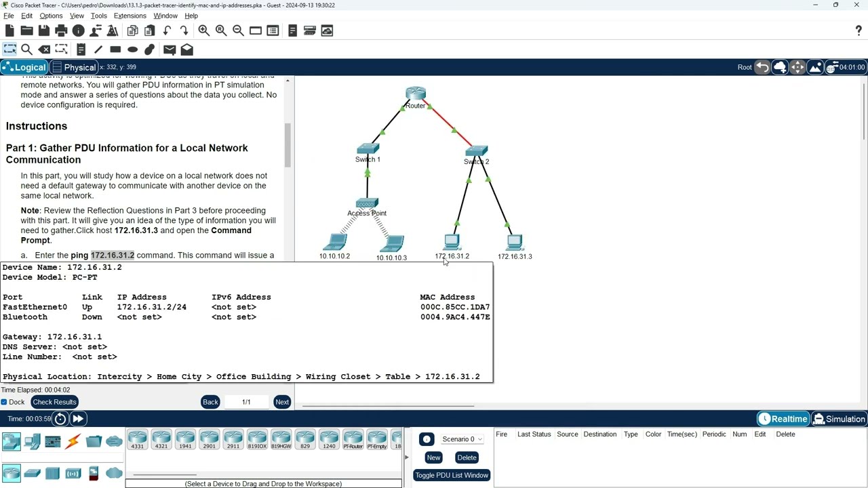Select the 4331 router model
868x488 pixels.
138,440
